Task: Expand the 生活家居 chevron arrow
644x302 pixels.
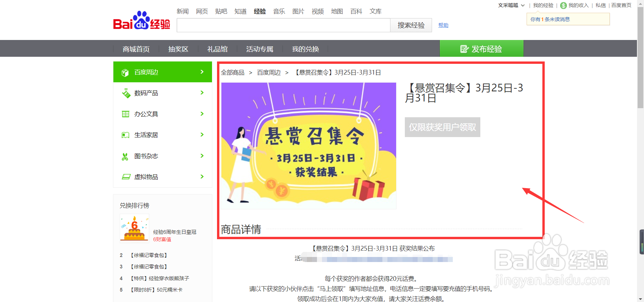Action: point(202,135)
